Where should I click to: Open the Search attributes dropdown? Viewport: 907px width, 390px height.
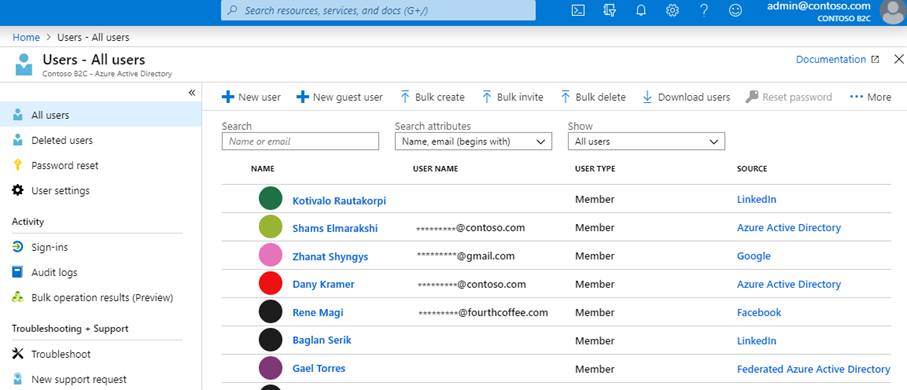click(473, 141)
